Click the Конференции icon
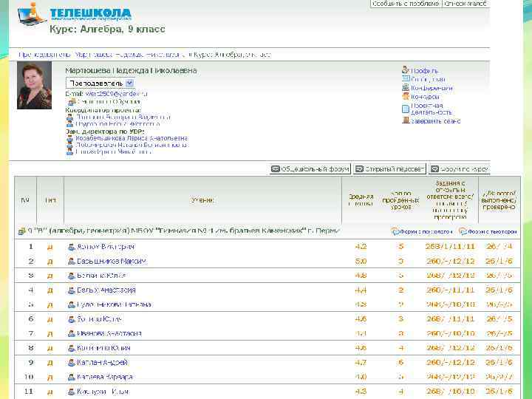The height and width of the screenshot is (399, 532). click(406, 87)
